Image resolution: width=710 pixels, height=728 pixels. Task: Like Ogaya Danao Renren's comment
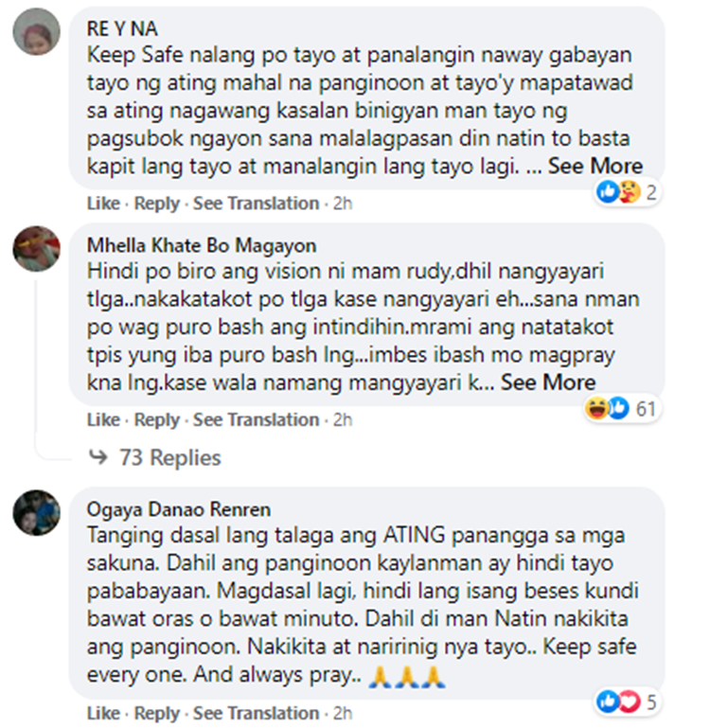pyautogui.click(x=103, y=713)
